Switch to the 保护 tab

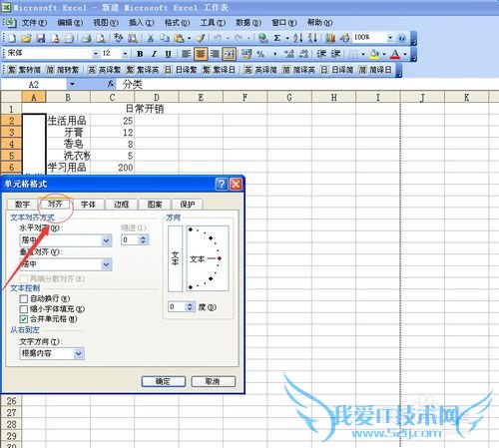[188, 205]
